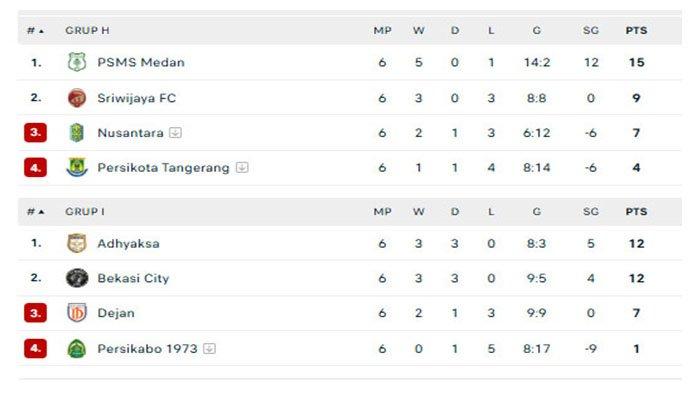
Task: Expand the arrow box beside Nusantara
Action: (x=175, y=133)
